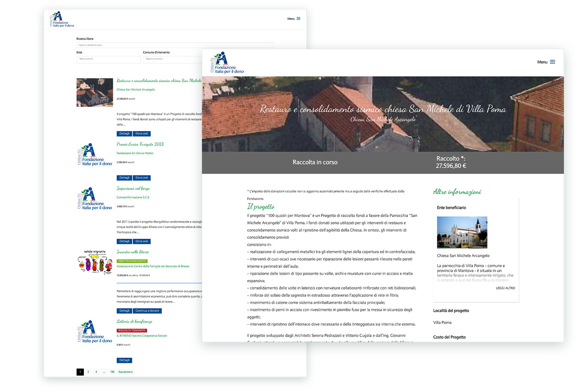
Task: Click Continua a donare button
Action: click(x=147, y=311)
